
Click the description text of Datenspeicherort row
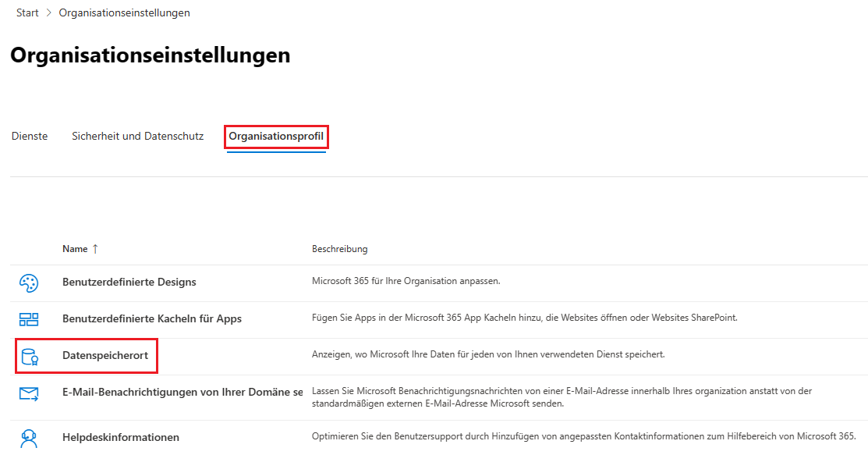tap(488, 355)
